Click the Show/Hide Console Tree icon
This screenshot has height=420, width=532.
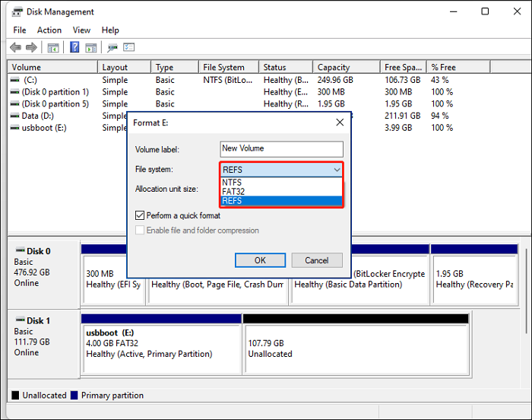point(53,47)
